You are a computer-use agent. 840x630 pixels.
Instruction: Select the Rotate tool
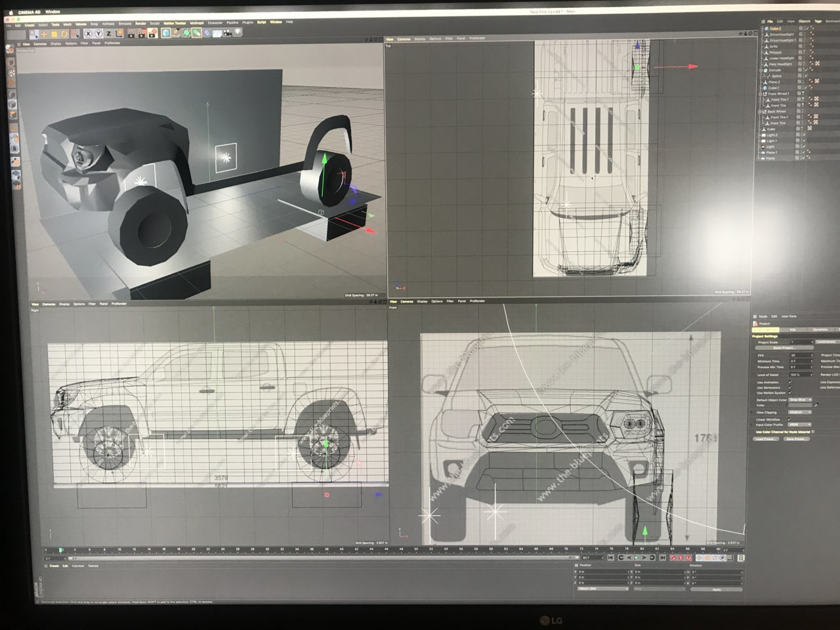(x=64, y=34)
